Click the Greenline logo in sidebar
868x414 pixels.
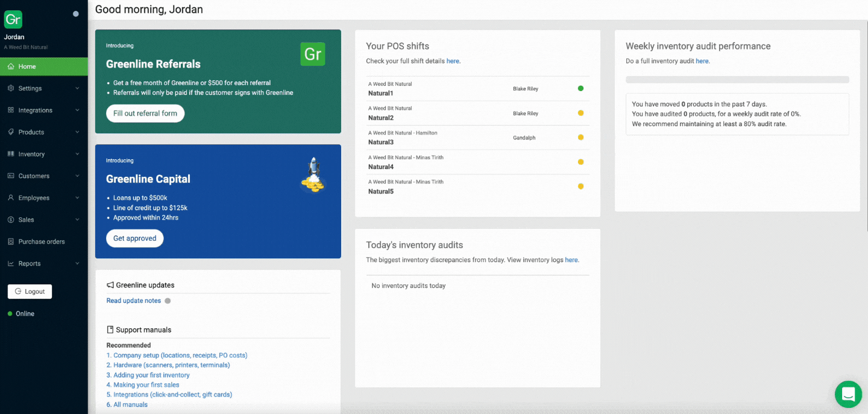[x=13, y=19]
